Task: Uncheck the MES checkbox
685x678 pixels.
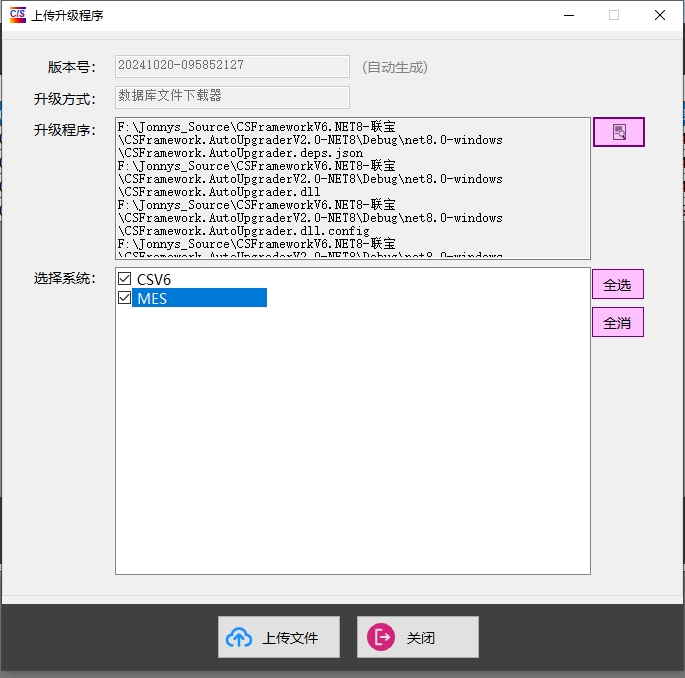Action: pos(125,297)
